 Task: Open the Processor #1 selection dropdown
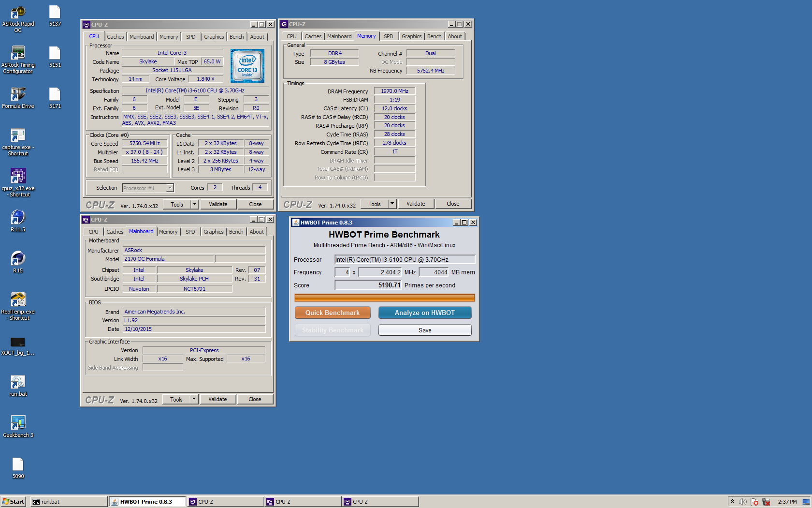tap(170, 188)
